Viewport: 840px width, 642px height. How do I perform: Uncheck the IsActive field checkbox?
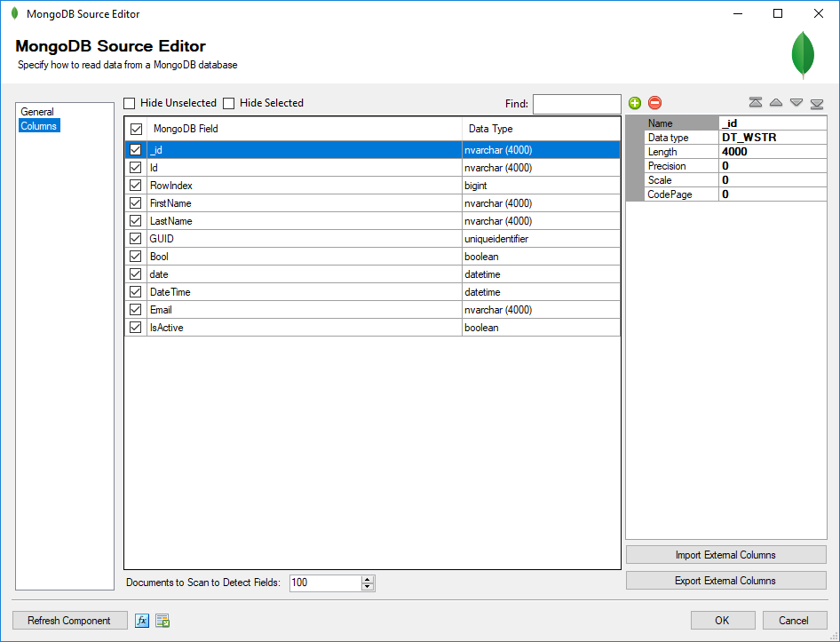[x=136, y=328]
